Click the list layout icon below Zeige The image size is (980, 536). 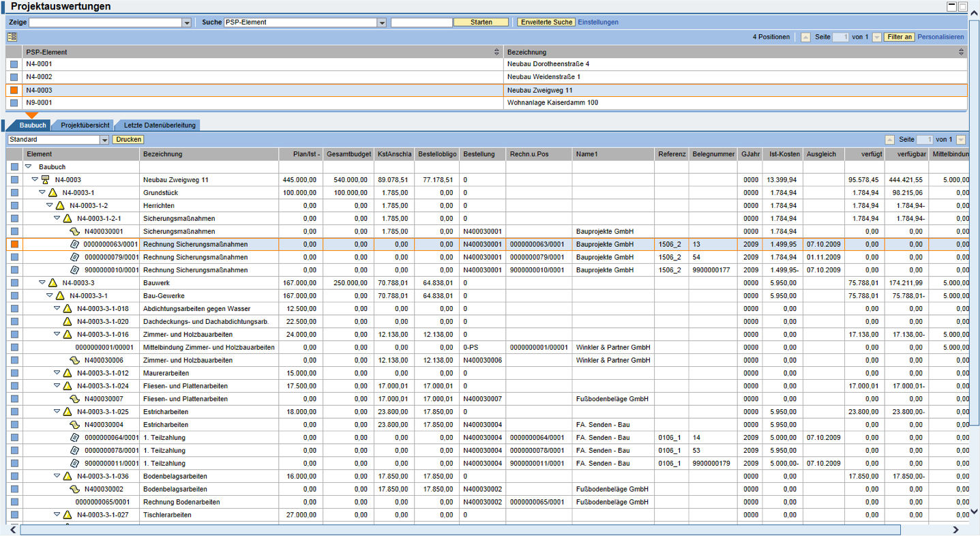point(12,37)
